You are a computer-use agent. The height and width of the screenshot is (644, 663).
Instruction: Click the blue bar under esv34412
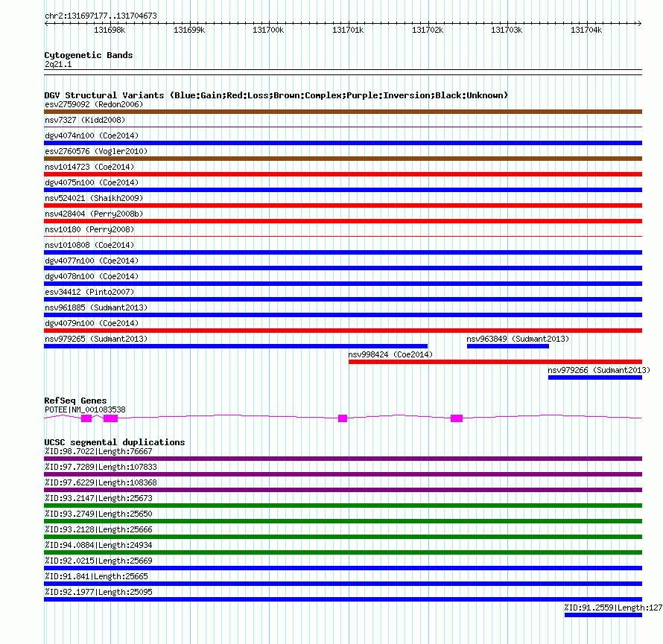coord(343,299)
